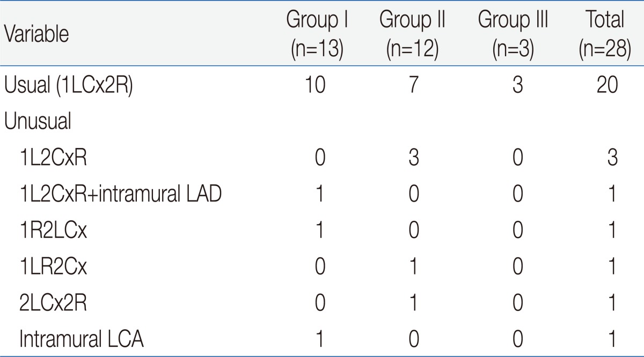The width and height of the screenshot is (644, 357).
Task: Click Group I value 1 for Intramural LCA
Action: point(318,339)
